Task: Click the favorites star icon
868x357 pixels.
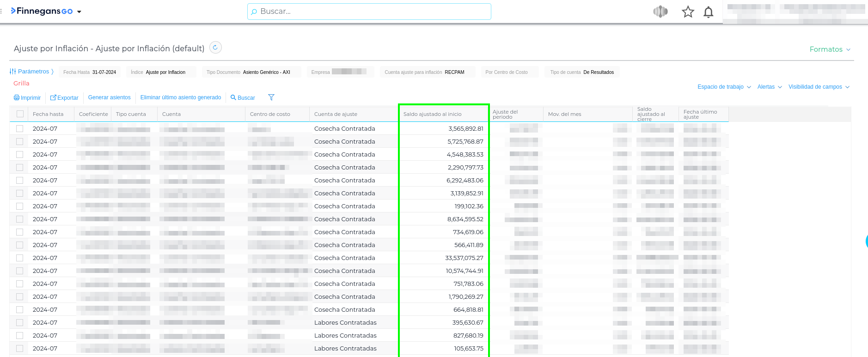Action: point(688,12)
